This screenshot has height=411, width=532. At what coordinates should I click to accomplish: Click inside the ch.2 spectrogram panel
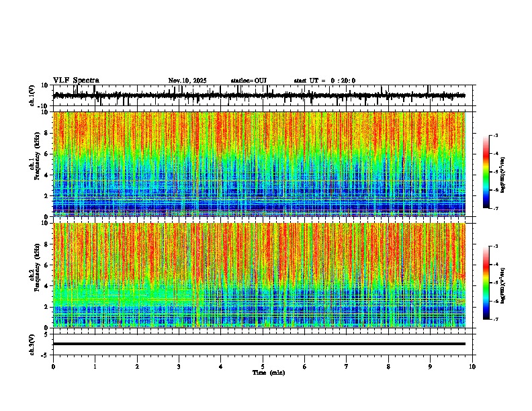(x=259, y=275)
